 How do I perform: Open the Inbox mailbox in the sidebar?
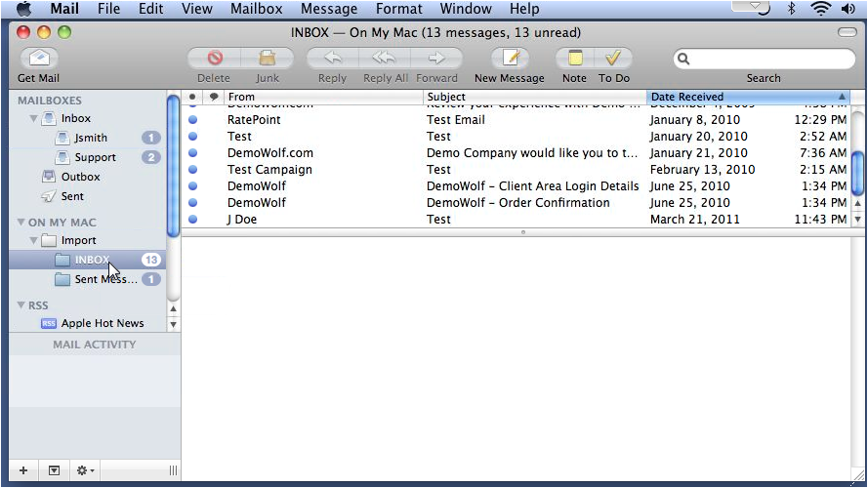[x=75, y=118]
